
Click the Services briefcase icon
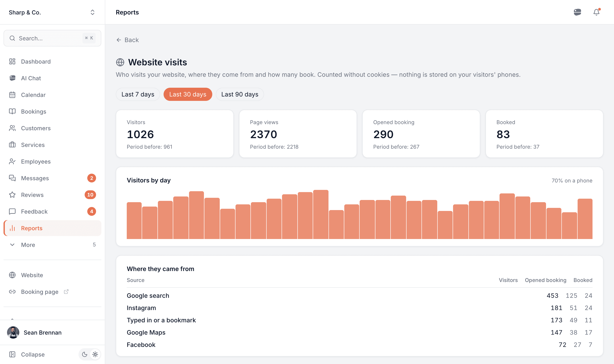(x=12, y=145)
